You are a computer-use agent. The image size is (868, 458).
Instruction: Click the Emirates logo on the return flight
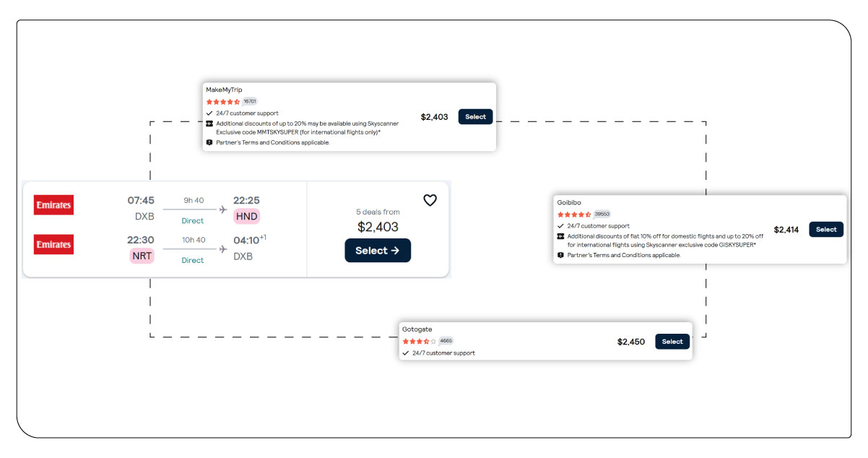53,243
